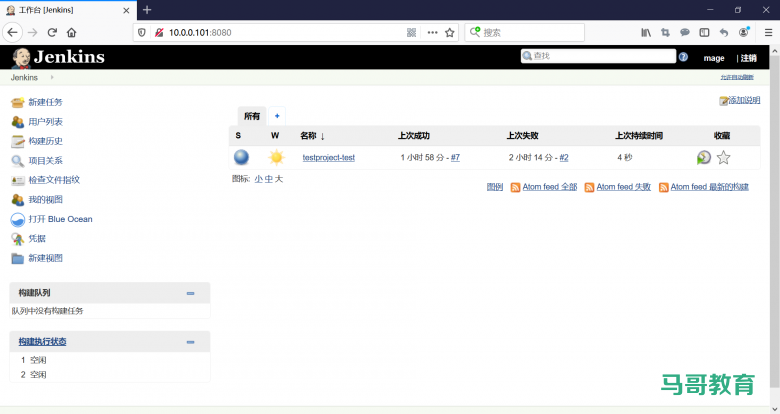
Task: Click the 构建执行状态 header link
Action: [x=42, y=342]
